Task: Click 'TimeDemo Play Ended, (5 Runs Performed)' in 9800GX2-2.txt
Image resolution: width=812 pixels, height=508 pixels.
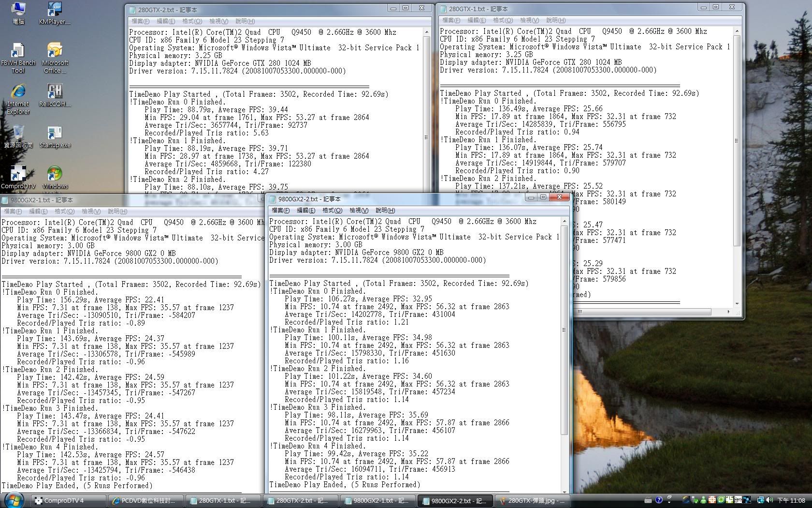Action: [345, 485]
